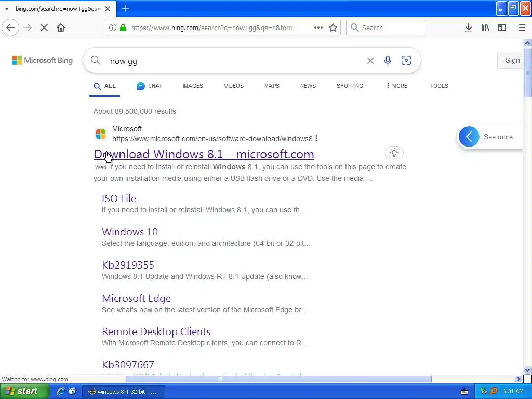Close the bing.com search tab
This screenshot has height=399, width=532.
[x=108, y=9]
